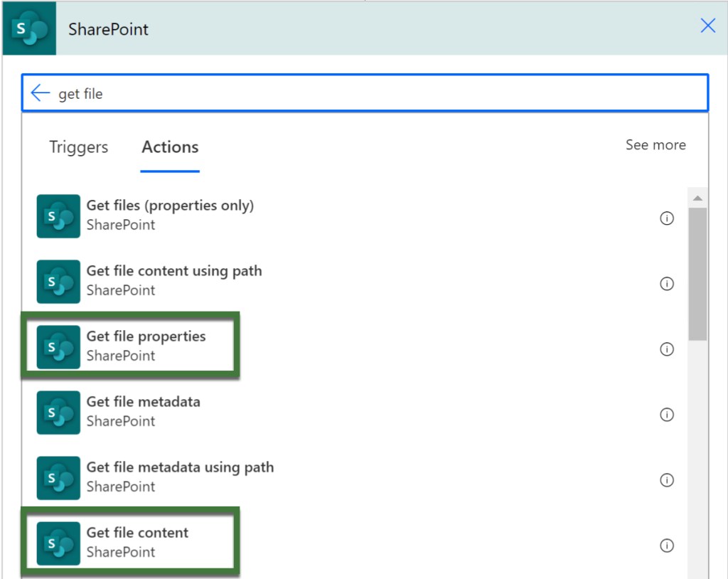
Task: Open info for Get file content using path
Action: point(666,284)
